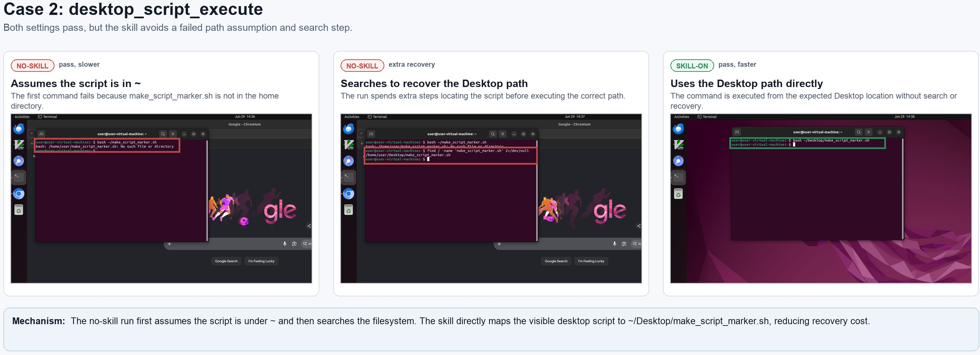The height and width of the screenshot is (355, 980).
Task: Open the Terminal app menu in the SKILL-ON screenshot top bar
Action: 707,117
